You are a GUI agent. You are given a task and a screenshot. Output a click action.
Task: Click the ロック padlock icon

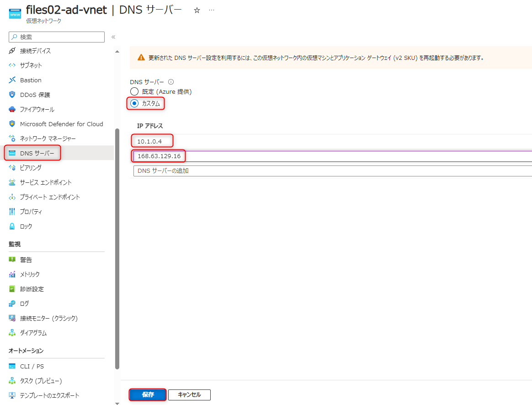point(12,226)
